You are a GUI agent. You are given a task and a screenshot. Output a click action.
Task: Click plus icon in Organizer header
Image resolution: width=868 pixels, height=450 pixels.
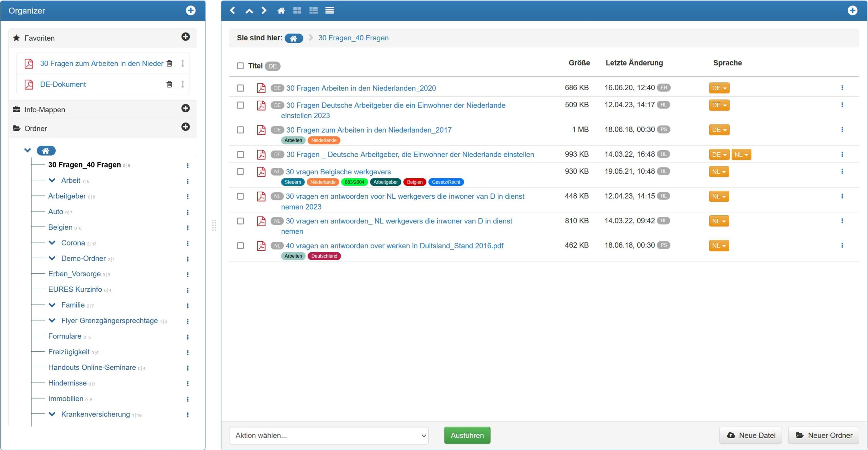[191, 11]
